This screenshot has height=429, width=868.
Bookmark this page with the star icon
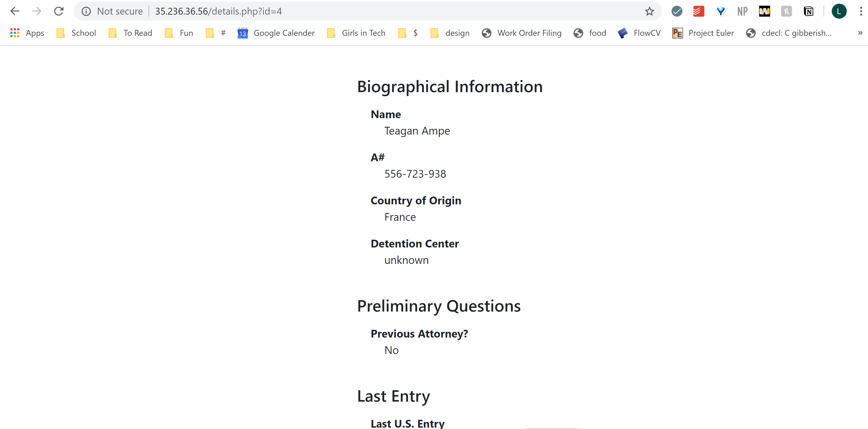(649, 11)
